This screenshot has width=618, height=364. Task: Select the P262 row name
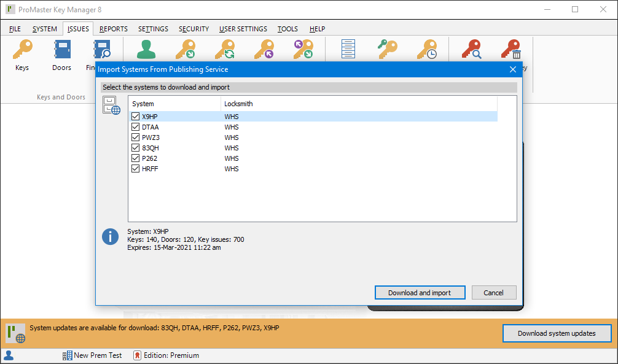[x=150, y=158]
